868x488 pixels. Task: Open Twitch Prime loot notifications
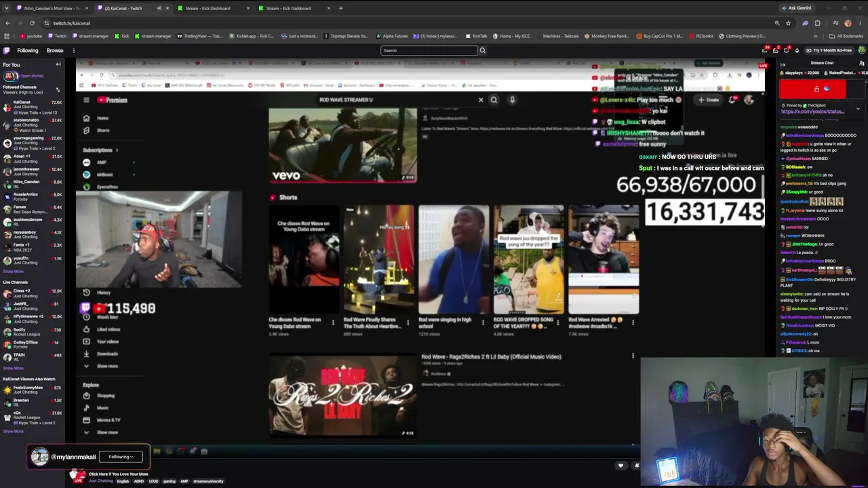pos(765,50)
